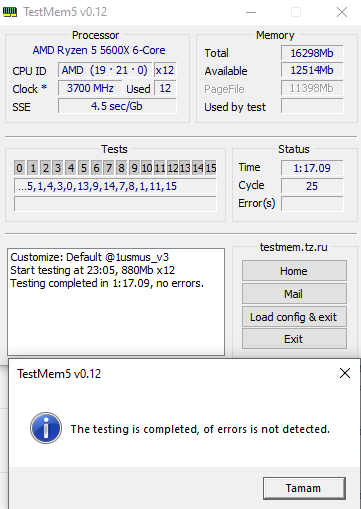The image size is (361, 509).
Task: Click the AMD Ryzen 5 5600X processor name
Action: (99, 50)
